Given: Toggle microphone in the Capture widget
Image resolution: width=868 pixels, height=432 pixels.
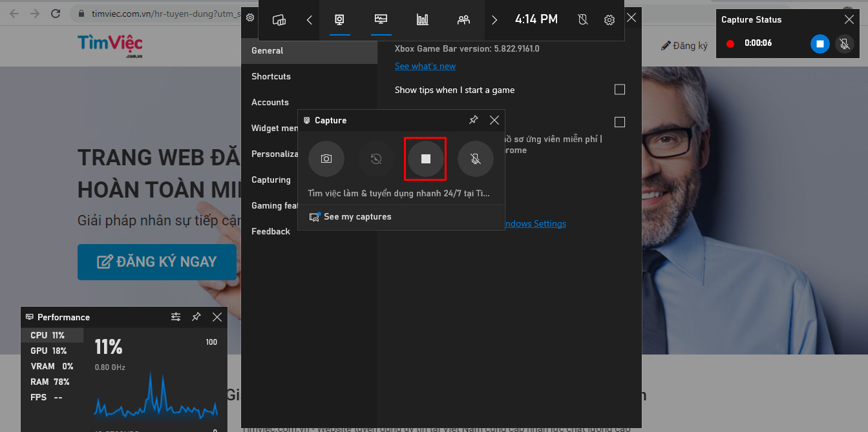Looking at the screenshot, I should point(475,159).
